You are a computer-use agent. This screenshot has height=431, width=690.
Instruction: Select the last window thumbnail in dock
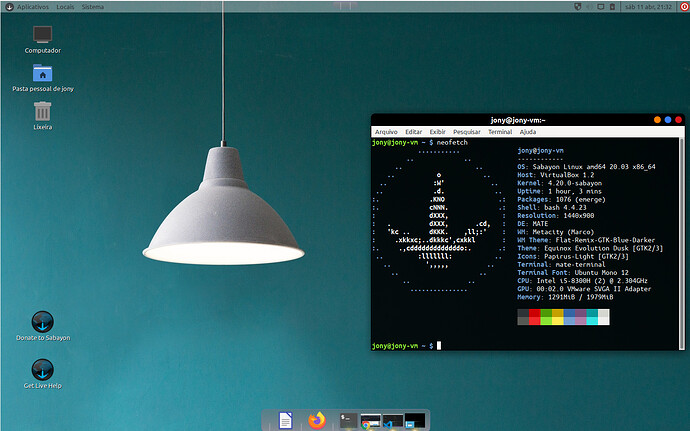coord(415,421)
